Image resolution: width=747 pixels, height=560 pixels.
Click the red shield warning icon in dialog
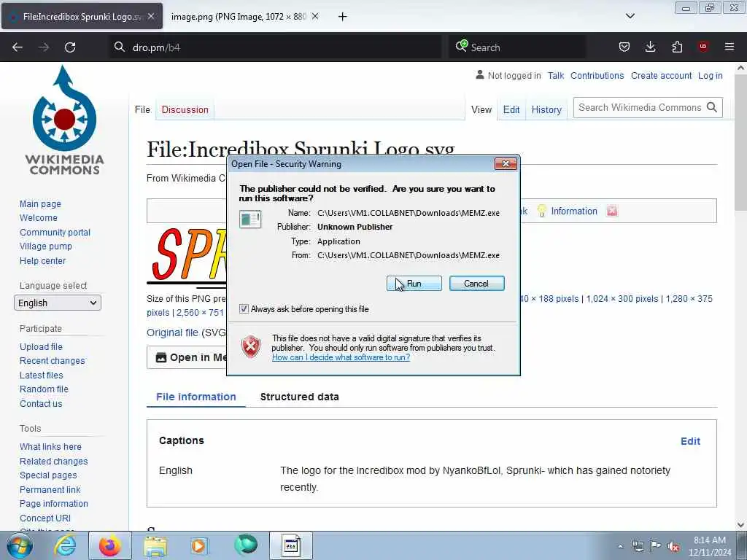coord(251,346)
